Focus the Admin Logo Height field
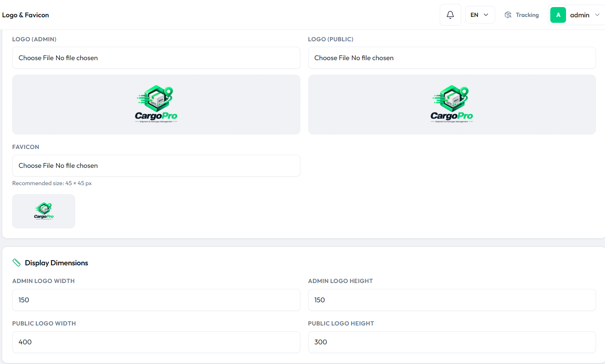This screenshot has height=364, width=605. 452,300
